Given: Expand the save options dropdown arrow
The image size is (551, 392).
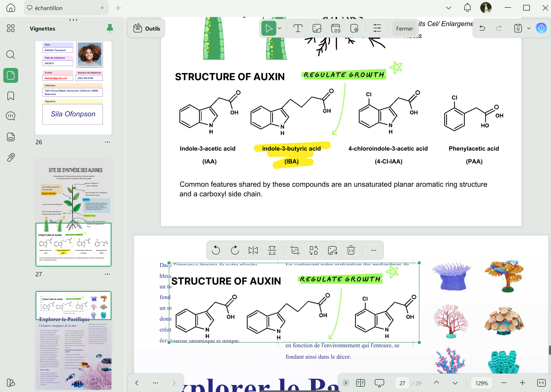Looking at the screenshot, I should click(x=529, y=28).
